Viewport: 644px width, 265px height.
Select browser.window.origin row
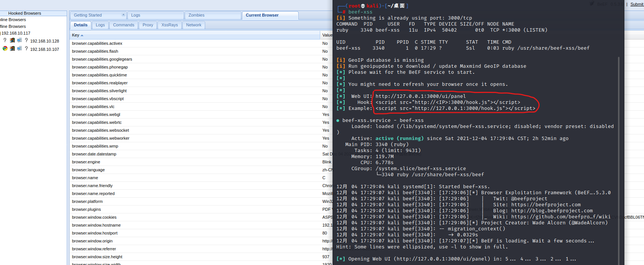(201, 241)
